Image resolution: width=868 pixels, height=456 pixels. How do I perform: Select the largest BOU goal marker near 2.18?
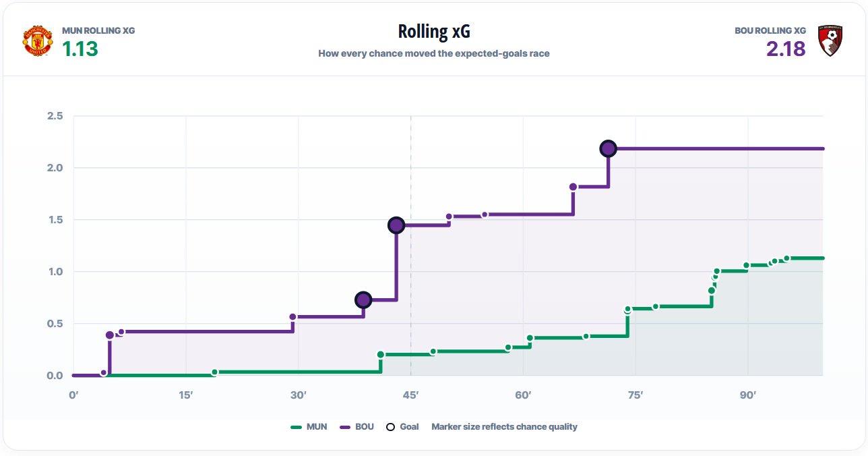point(609,148)
